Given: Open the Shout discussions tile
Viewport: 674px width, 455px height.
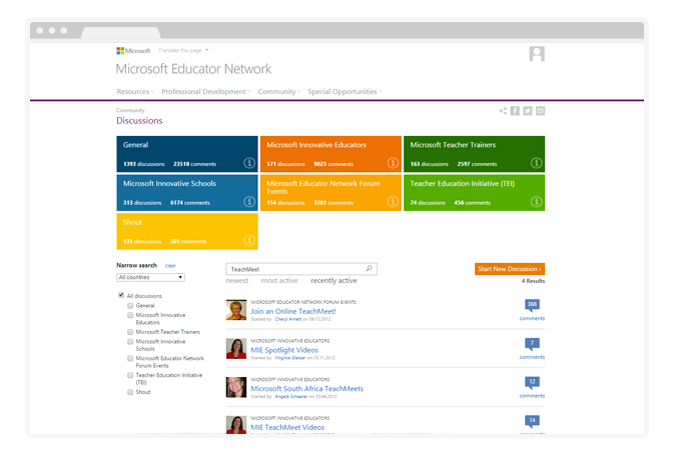Looking at the screenshot, I should pos(187,232).
